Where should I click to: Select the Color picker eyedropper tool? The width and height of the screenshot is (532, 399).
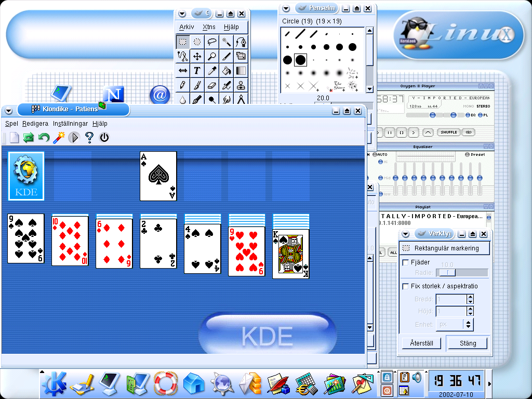pyautogui.click(x=212, y=71)
